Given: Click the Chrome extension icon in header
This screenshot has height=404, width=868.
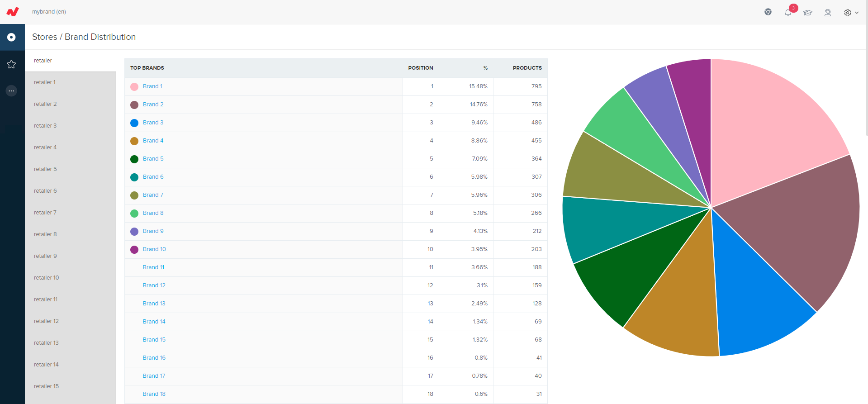Looking at the screenshot, I should 768,12.
